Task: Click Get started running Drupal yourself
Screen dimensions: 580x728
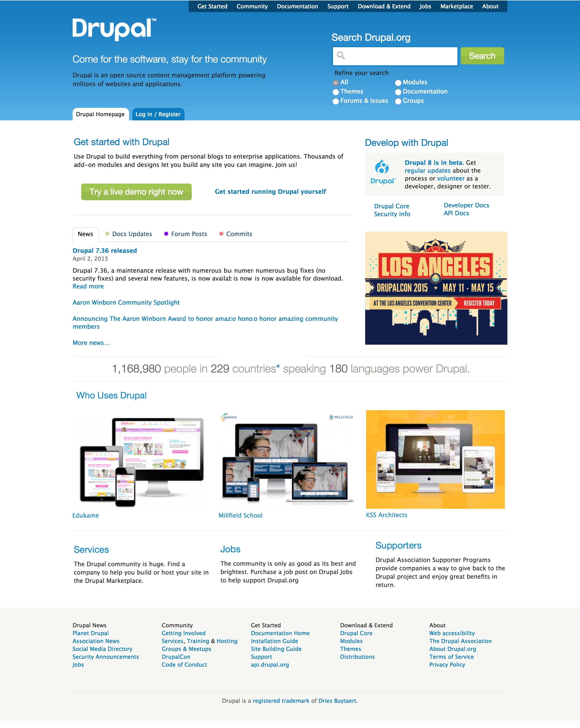Action: coord(270,192)
